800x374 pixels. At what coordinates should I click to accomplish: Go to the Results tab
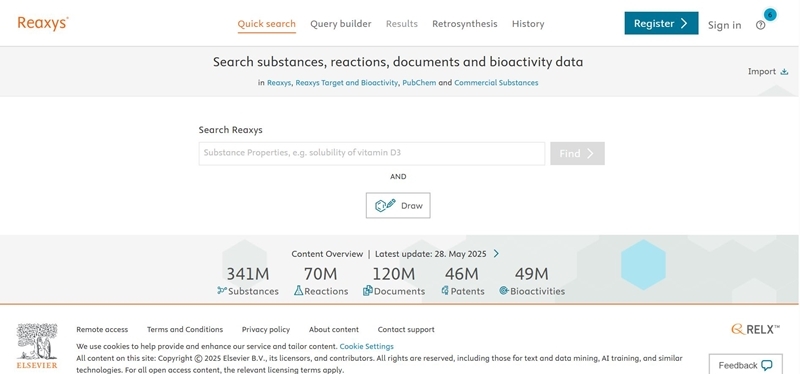[402, 23]
